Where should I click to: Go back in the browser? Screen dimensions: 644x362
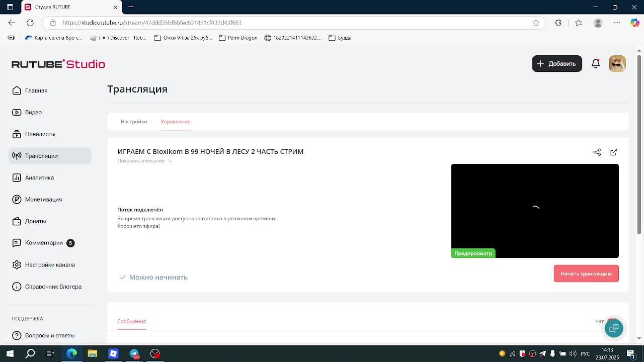[12, 23]
